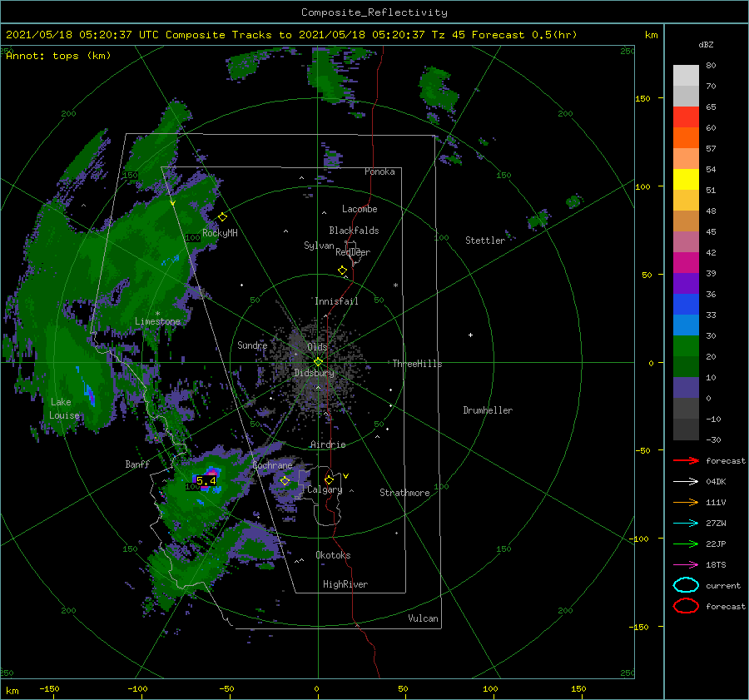
Task: Select the magenta 18TS track arrow
Action: pos(686,565)
